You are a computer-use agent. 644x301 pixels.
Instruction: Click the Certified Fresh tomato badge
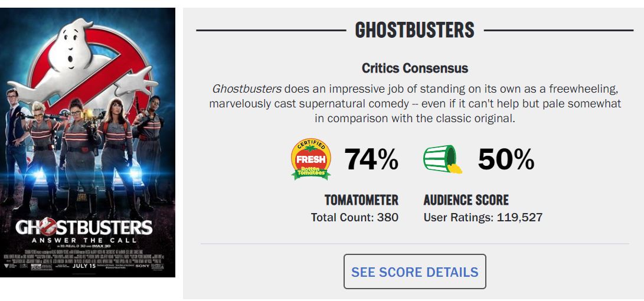(x=311, y=159)
